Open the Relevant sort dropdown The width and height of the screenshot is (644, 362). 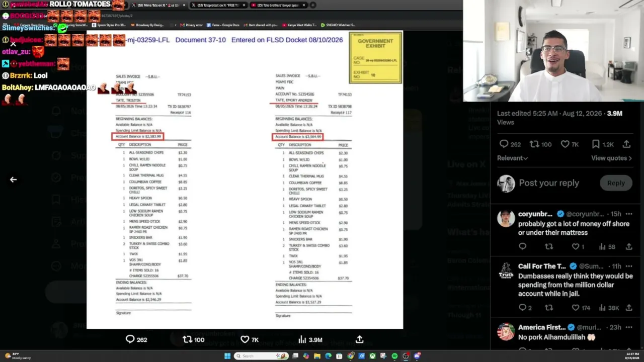tap(512, 158)
